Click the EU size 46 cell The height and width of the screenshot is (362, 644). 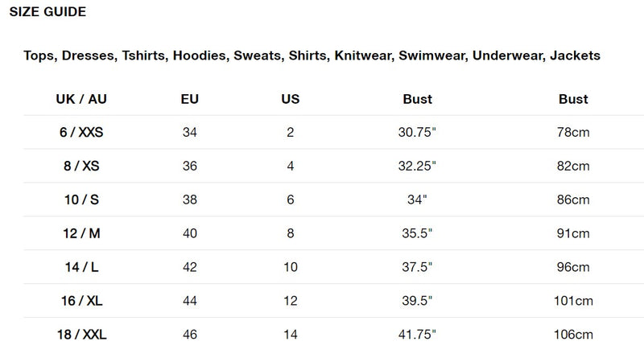[190, 335]
